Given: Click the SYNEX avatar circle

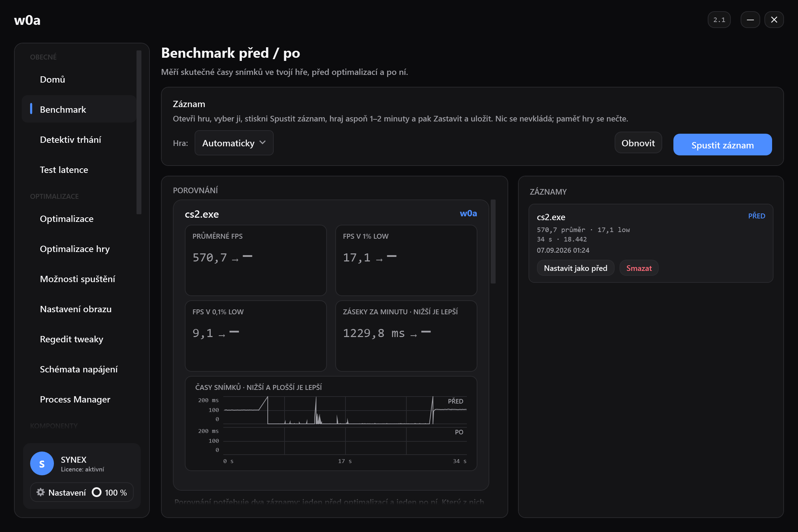Looking at the screenshot, I should tap(42, 463).
